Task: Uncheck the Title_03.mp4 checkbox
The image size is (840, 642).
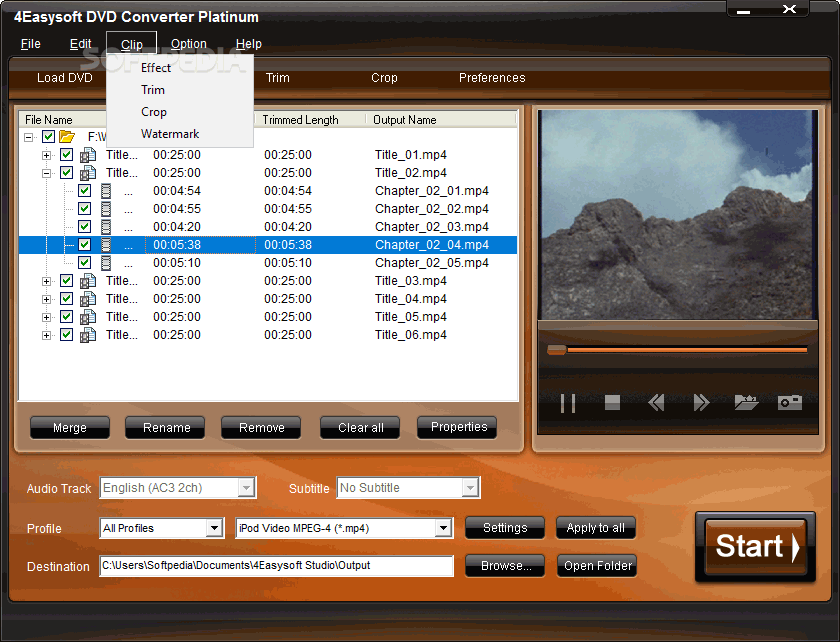Action: (x=66, y=281)
